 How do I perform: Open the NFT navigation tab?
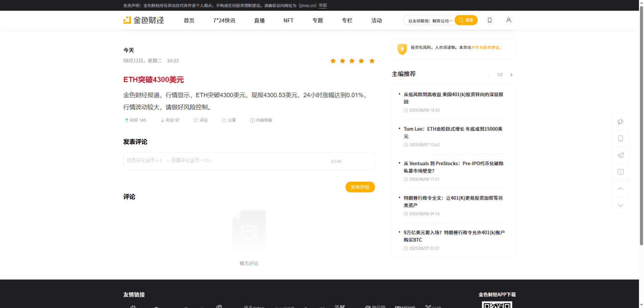click(288, 21)
